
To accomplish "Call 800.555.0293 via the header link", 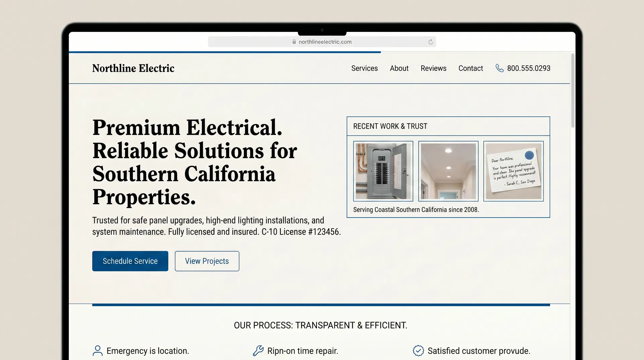I will [x=529, y=68].
